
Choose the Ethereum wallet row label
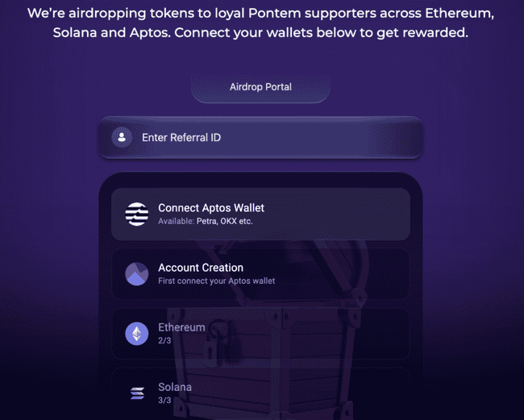tap(181, 327)
